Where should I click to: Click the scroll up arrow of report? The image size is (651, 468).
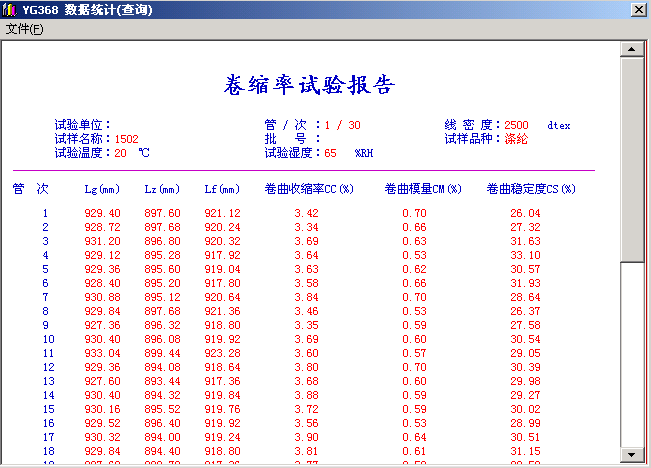click(630, 48)
